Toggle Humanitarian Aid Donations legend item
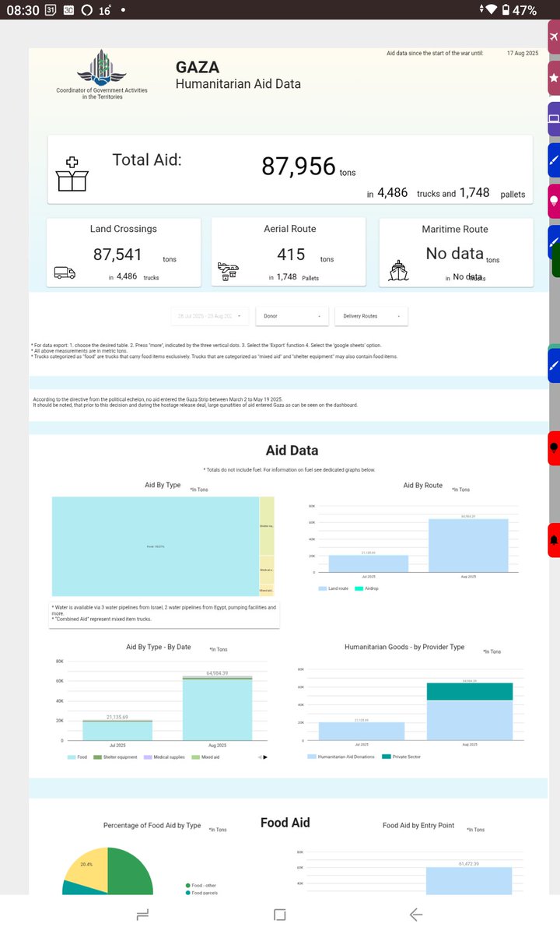The width and height of the screenshot is (560, 934). 341,757
